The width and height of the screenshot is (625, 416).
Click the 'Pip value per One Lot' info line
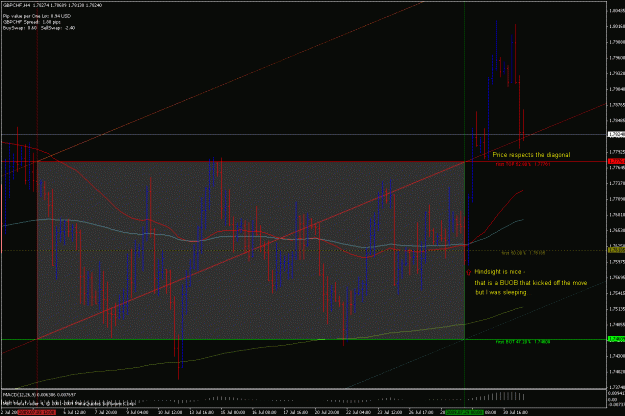click(37, 16)
